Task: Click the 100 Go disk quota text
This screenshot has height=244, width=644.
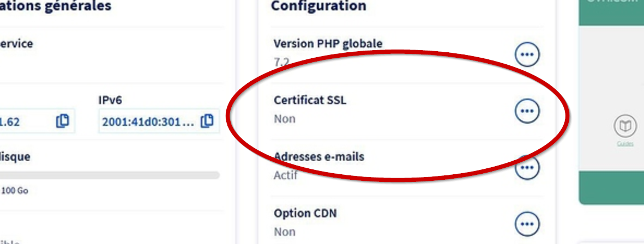Action: [x=15, y=191]
